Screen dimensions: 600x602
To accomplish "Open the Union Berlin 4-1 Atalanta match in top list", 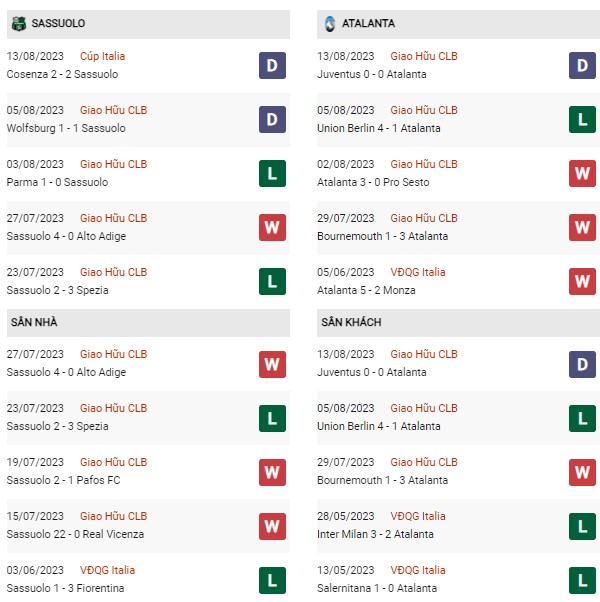I will (379, 128).
